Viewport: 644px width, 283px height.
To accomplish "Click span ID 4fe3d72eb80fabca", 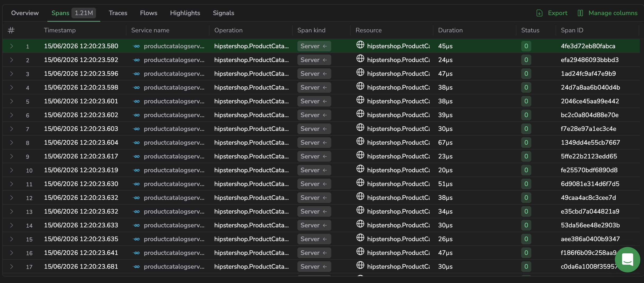I will tap(588, 46).
